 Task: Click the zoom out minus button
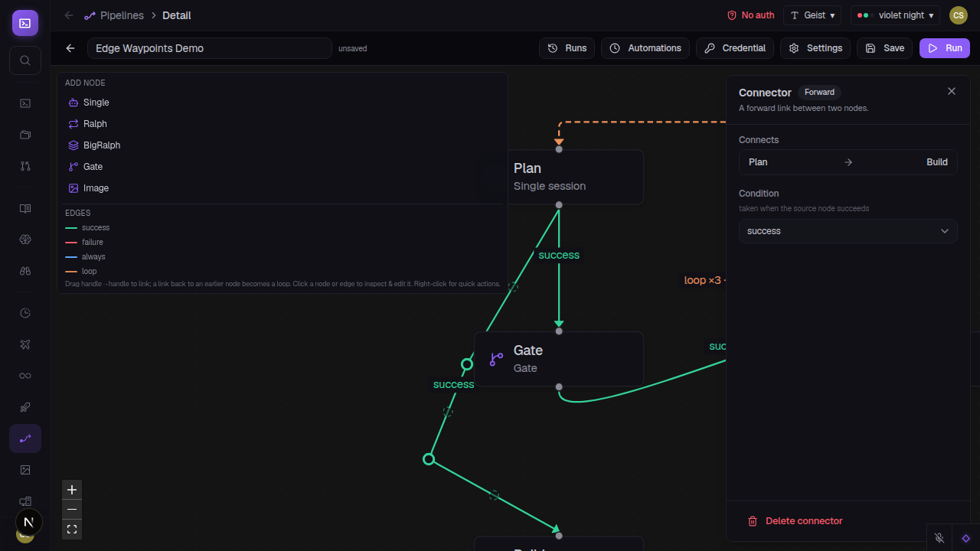click(x=72, y=510)
